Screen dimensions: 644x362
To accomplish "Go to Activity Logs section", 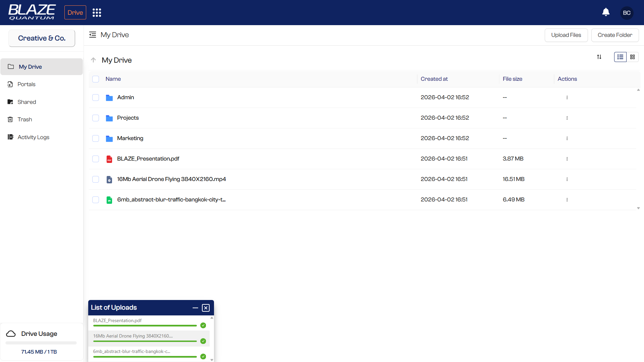I will [33, 137].
